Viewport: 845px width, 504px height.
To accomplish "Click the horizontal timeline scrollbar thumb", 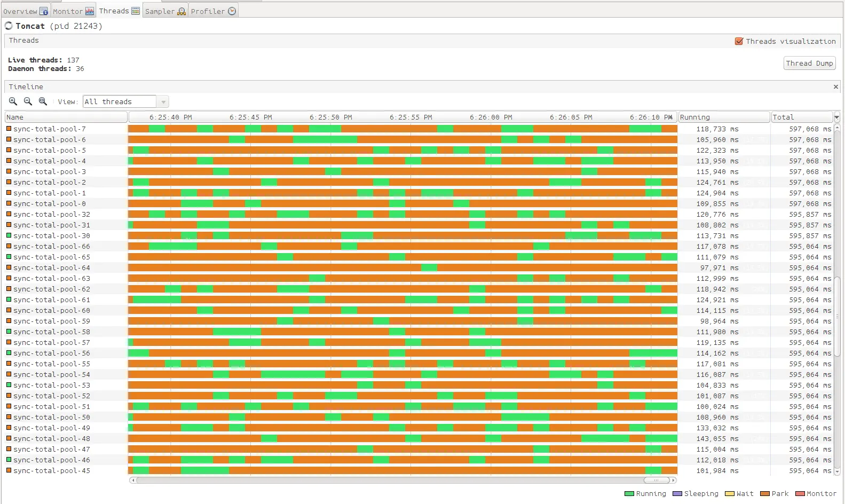I will pos(657,480).
